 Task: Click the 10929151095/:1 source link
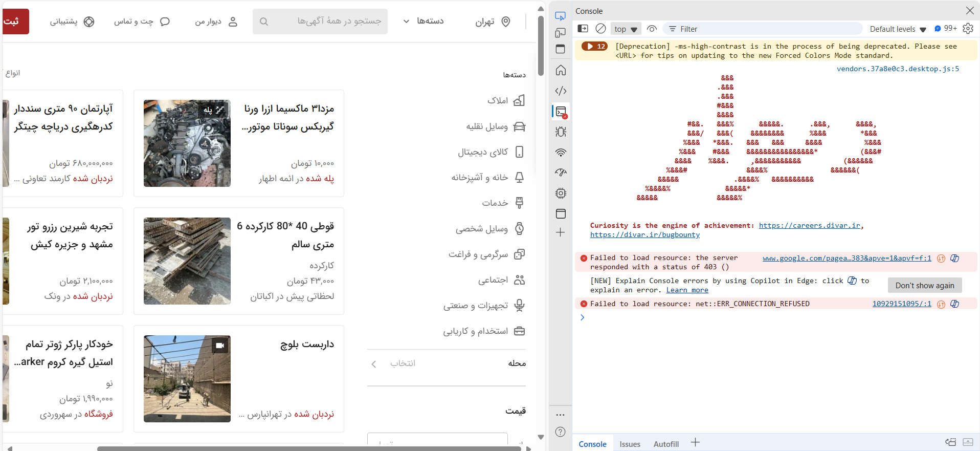[x=902, y=304]
